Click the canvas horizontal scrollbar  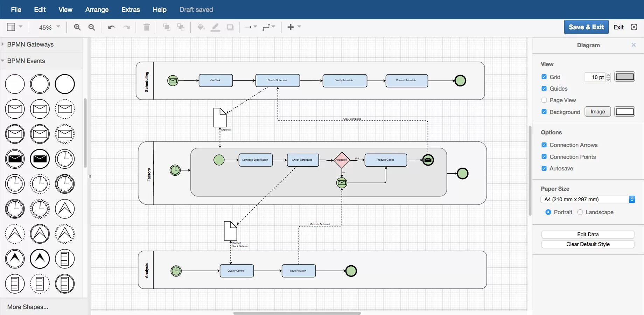[297, 313]
